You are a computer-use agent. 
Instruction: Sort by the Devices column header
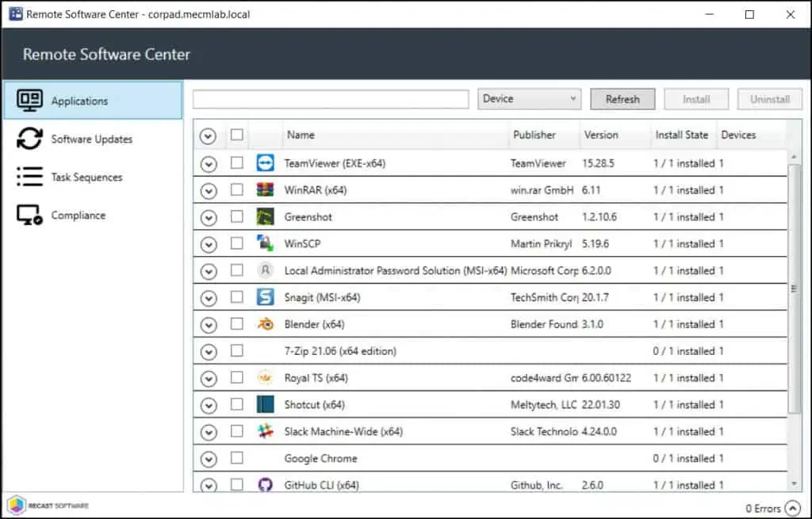click(x=751, y=135)
